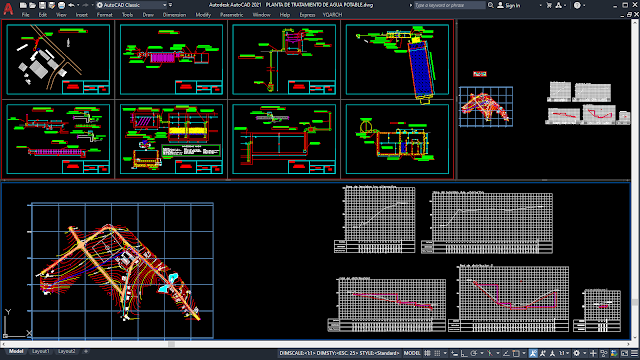Viewport: 640px width, 360px height.
Task: Expand Quick Access Toolbar customize arrow
Action: point(171,5)
